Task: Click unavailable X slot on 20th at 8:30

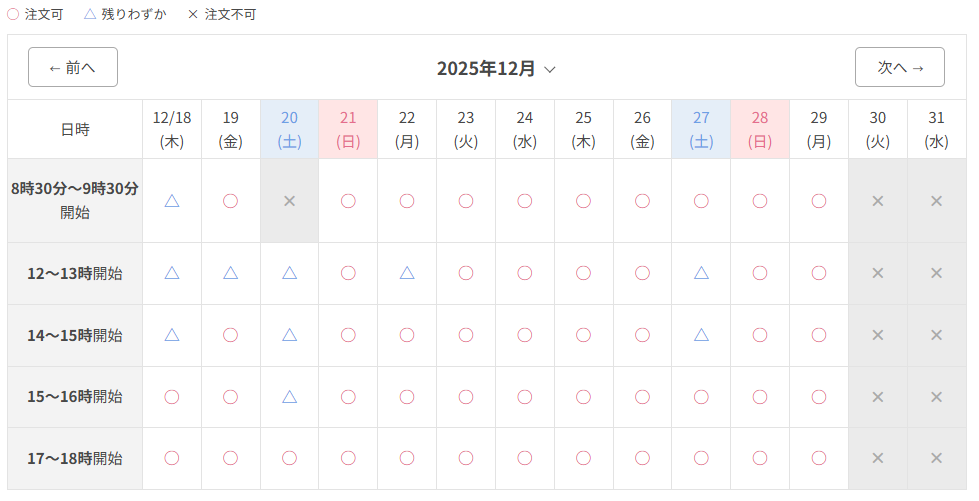Action: coord(290,201)
